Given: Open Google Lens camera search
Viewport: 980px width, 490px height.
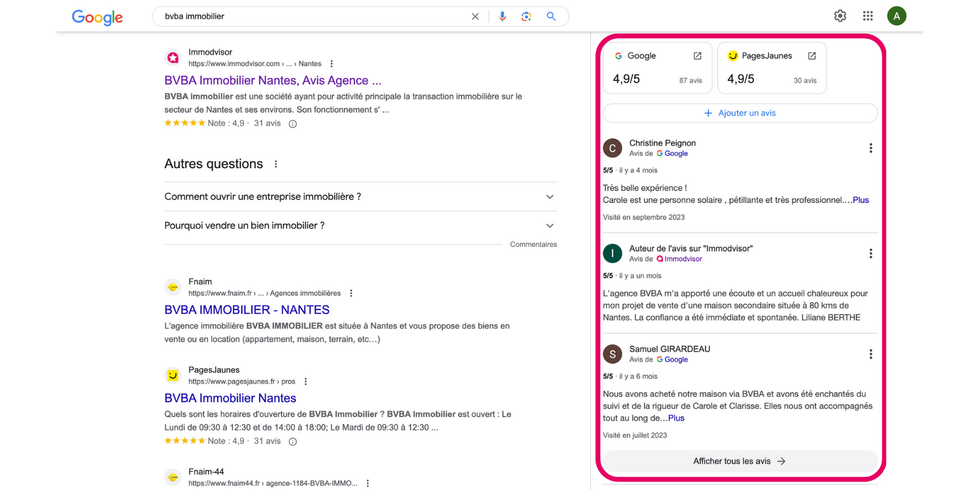Looking at the screenshot, I should pyautogui.click(x=526, y=16).
